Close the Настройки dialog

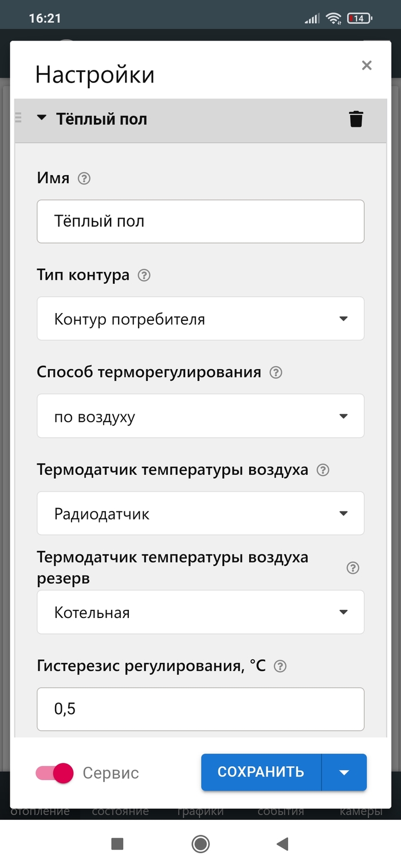(367, 65)
